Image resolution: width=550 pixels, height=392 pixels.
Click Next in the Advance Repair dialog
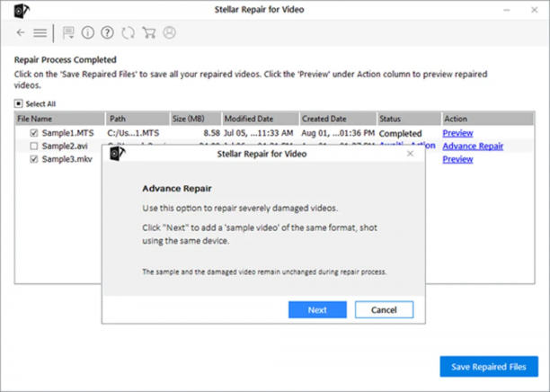(317, 310)
